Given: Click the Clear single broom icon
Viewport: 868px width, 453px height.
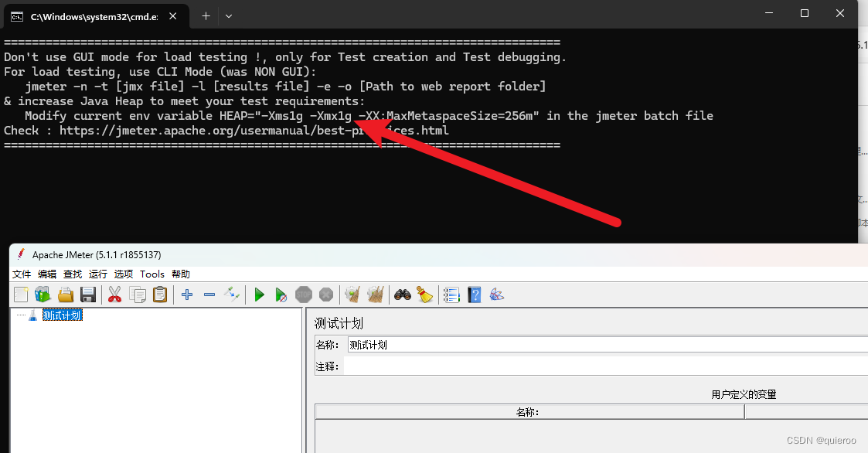Looking at the screenshot, I should point(352,295).
